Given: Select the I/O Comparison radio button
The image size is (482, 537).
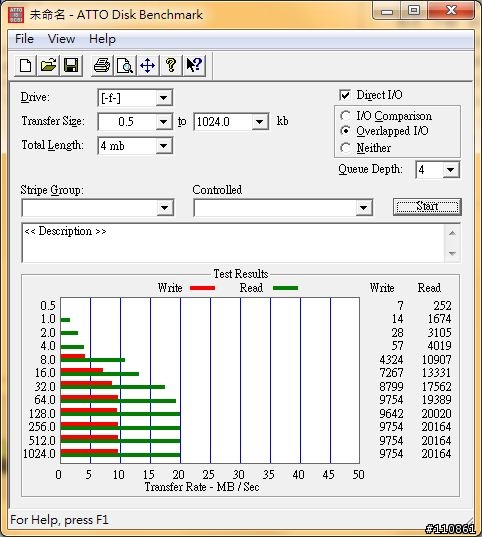Looking at the screenshot, I should click(345, 116).
